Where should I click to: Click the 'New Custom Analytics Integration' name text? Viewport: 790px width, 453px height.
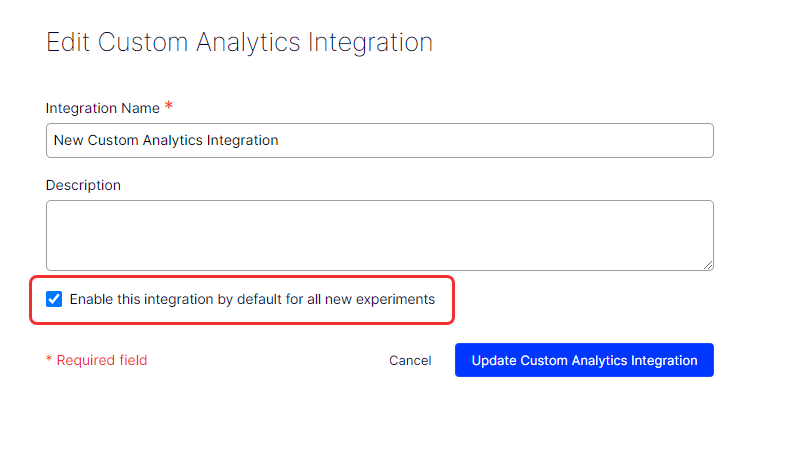tap(166, 141)
